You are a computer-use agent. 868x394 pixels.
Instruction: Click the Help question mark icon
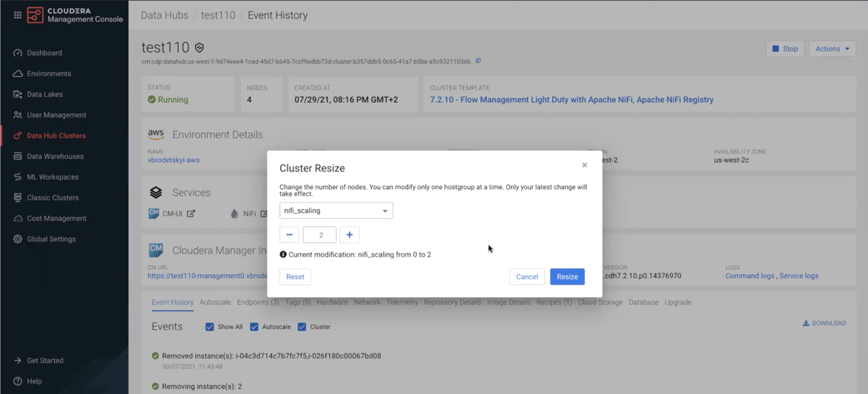click(x=18, y=381)
